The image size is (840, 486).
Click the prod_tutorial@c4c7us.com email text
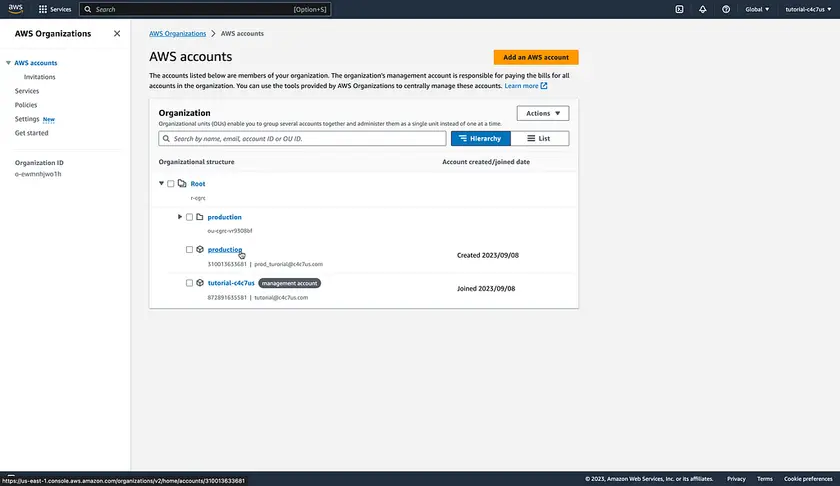click(288, 264)
